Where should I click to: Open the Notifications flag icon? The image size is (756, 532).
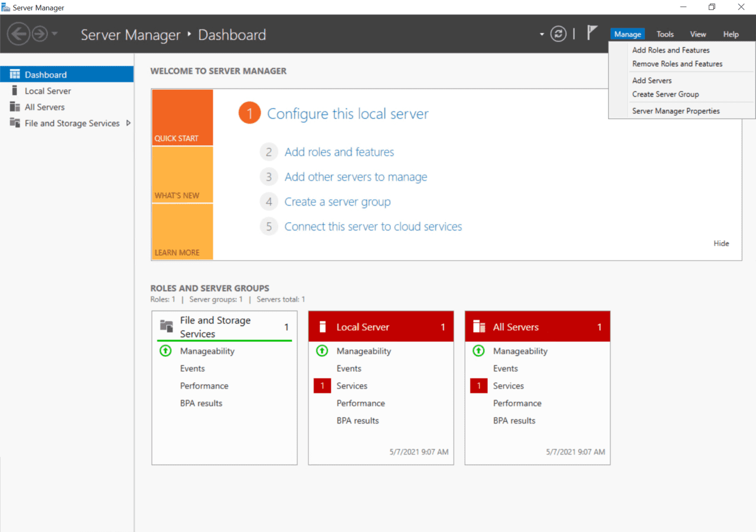(x=592, y=33)
